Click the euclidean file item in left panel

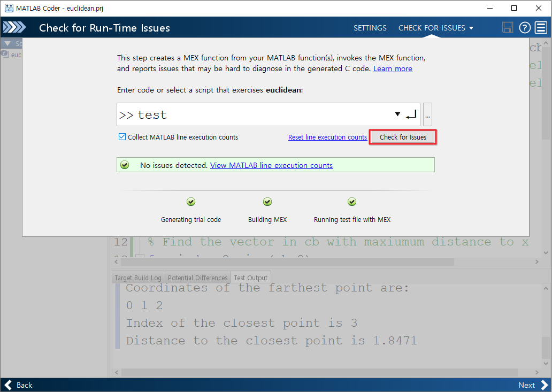pos(11,55)
